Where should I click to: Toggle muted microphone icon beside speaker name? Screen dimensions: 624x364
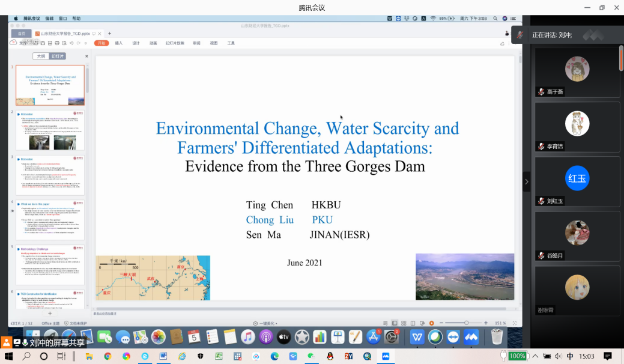click(x=520, y=35)
